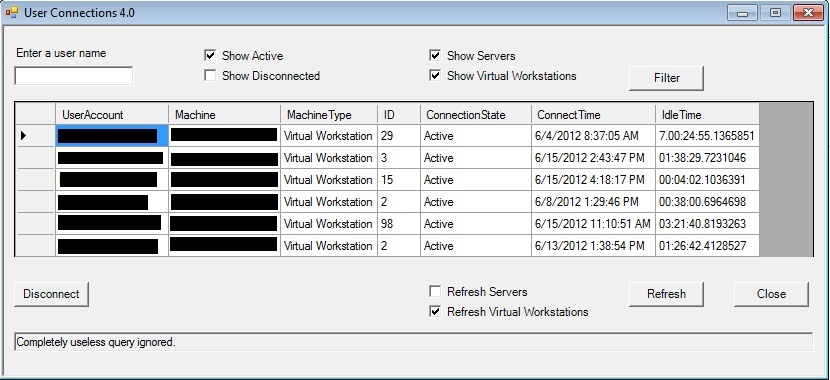
Task: Click the Close button at bottom right
Action: pyautogui.click(x=771, y=294)
